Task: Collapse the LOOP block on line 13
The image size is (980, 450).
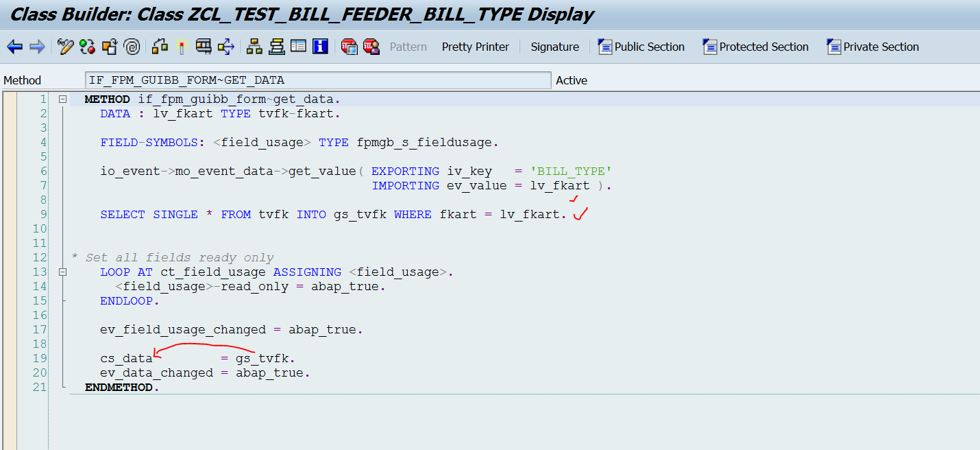Action: coord(62,272)
